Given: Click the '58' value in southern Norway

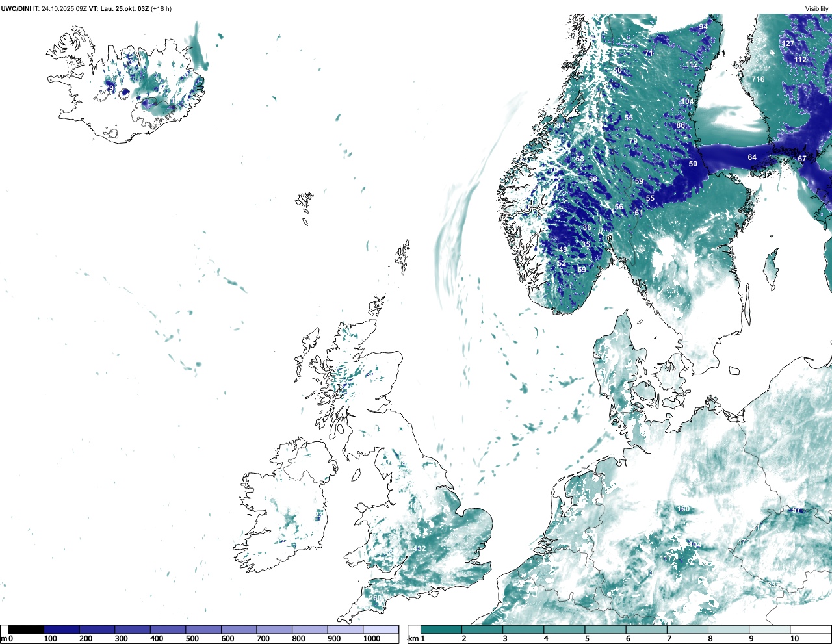Looking at the screenshot, I should [593, 179].
